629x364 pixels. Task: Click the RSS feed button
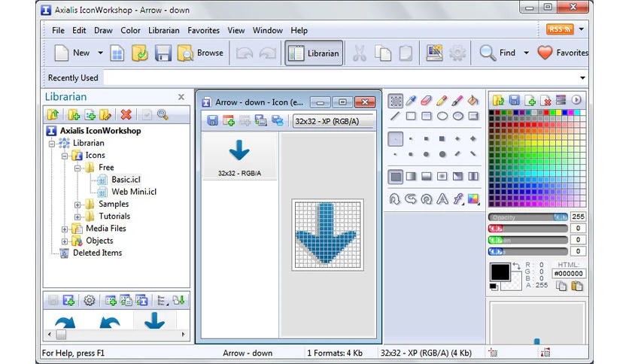(x=560, y=29)
